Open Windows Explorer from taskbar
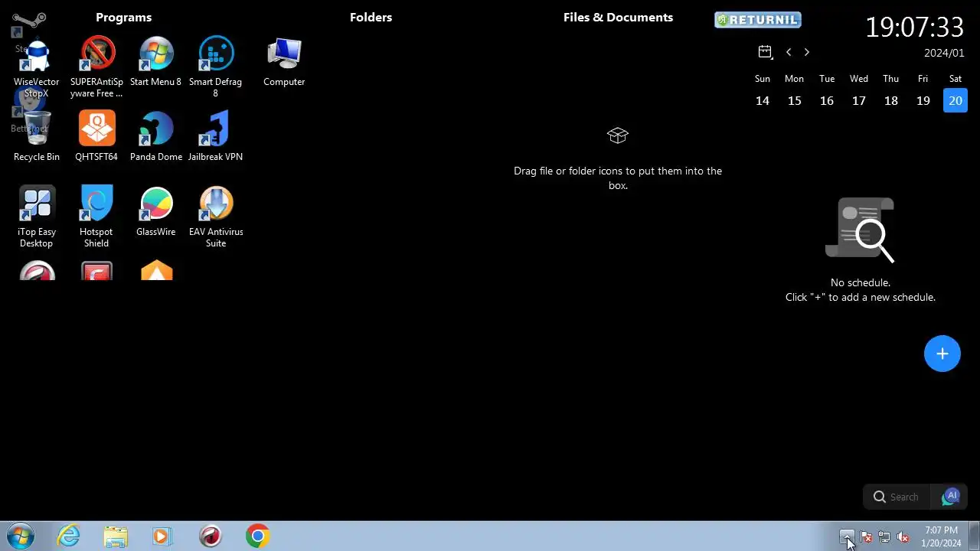The width and height of the screenshot is (980, 551). click(116, 536)
